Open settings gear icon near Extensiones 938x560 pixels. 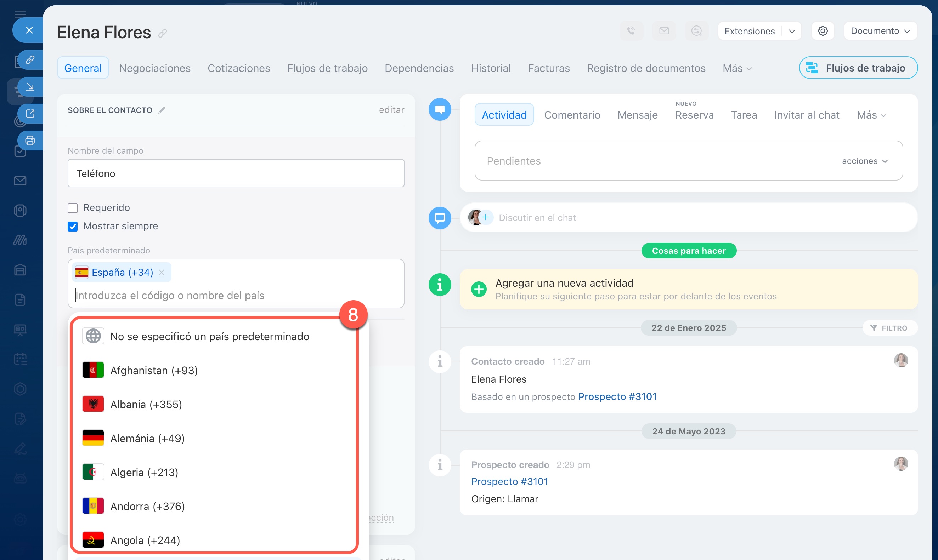pos(823,31)
